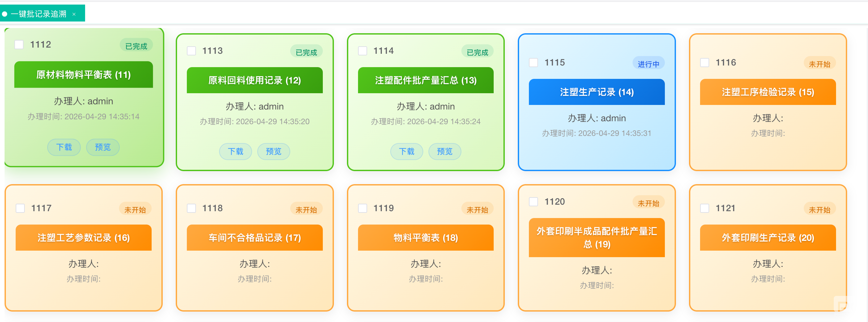This screenshot has height=322, width=868.
Task: Open 原材料物料平衡表 (11) green header
Action: pyautogui.click(x=83, y=74)
